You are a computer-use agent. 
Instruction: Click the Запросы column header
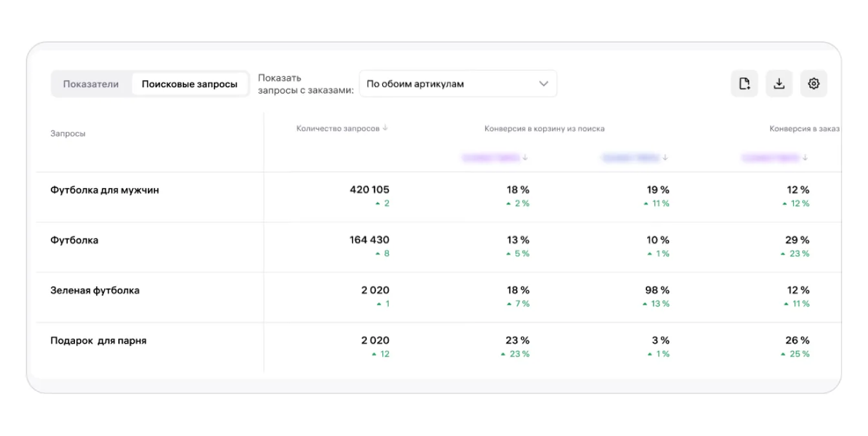68,134
